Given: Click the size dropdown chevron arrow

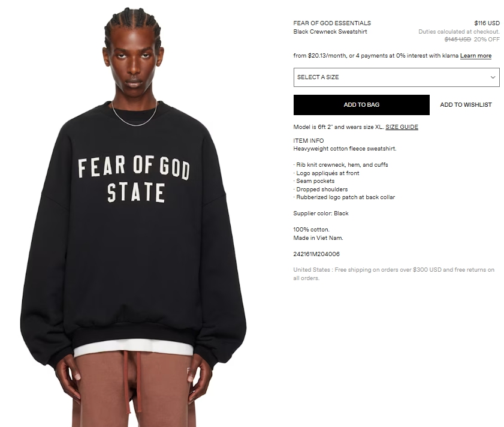Looking at the screenshot, I should coord(493,77).
